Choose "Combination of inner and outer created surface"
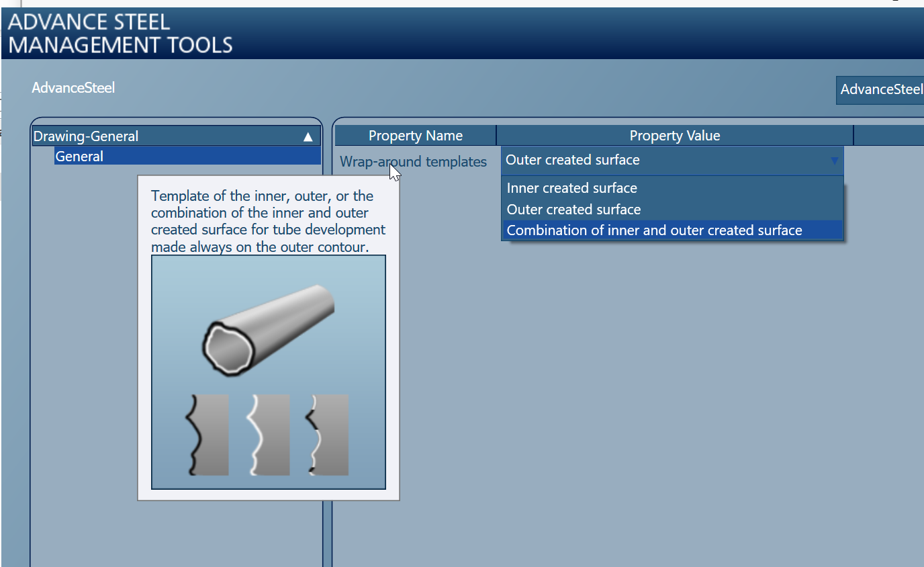Screen dimensions: 924x567 click(x=655, y=230)
